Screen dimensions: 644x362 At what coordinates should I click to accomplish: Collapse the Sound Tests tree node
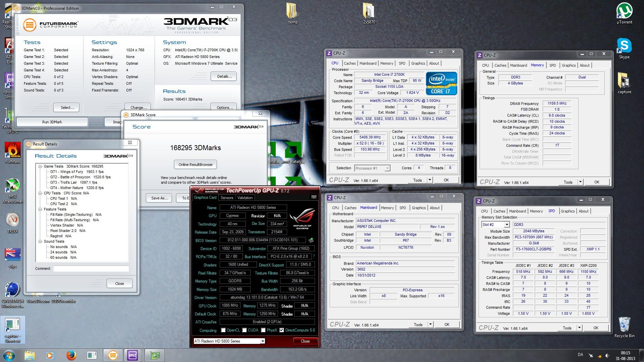pos(40,241)
